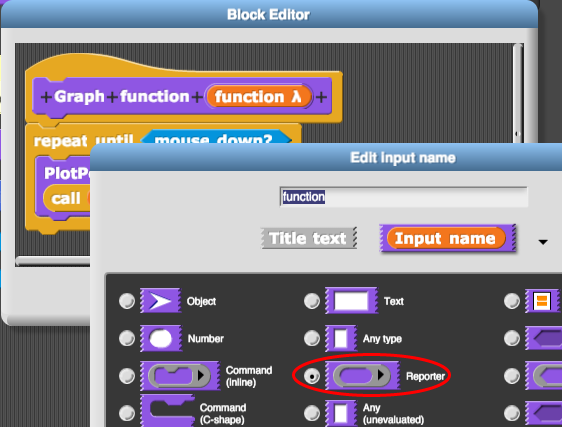Select the List type radio button

click(x=512, y=301)
